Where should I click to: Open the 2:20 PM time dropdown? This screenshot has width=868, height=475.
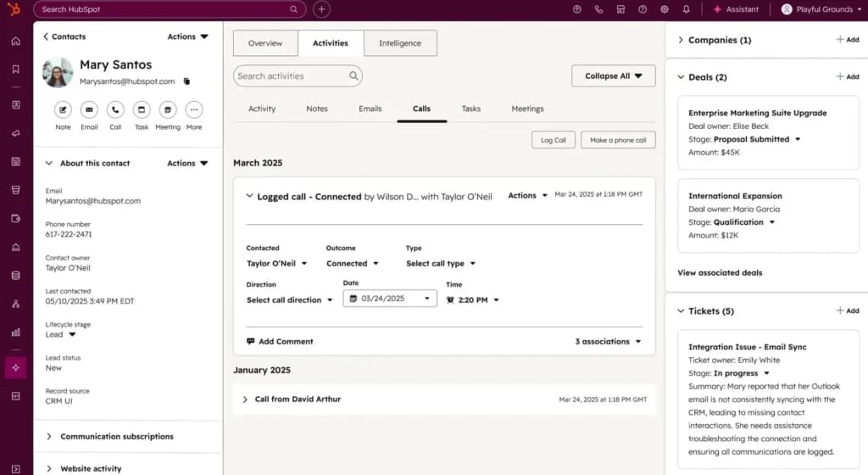tap(473, 300)
